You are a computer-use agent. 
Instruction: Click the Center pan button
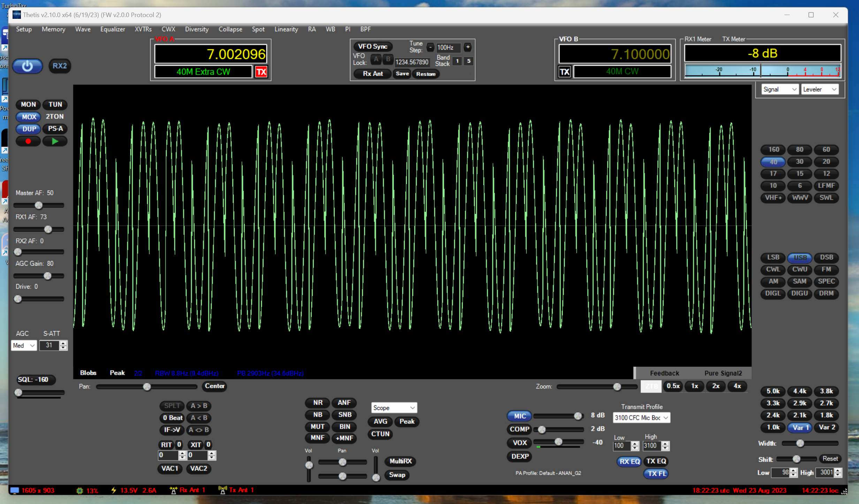(x=214, y=386)
